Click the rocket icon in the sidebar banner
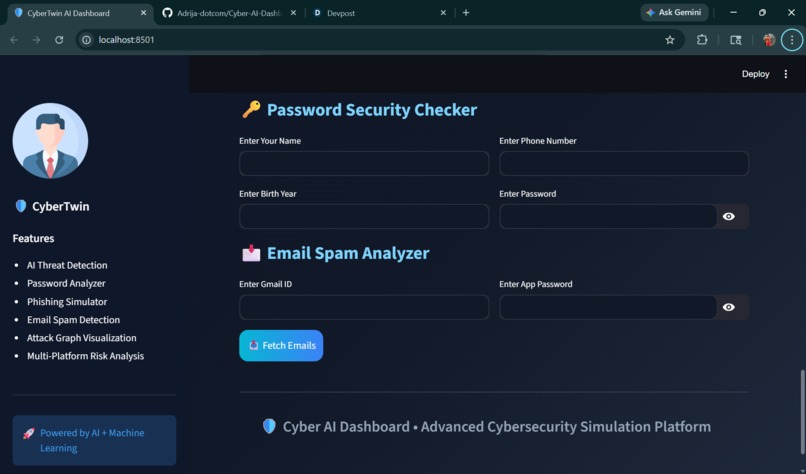The height and width of the screenshot is (474, 806). [x=29, y=433]
